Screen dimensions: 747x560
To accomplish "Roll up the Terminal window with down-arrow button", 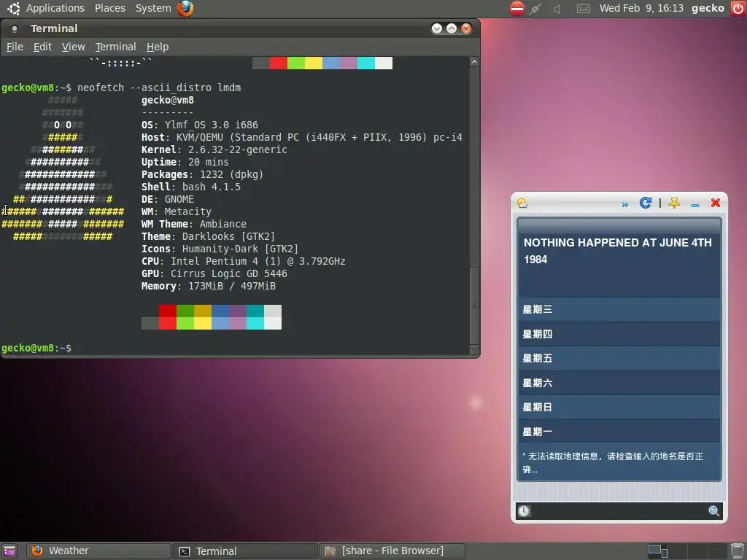I will [x=437, y=28].
